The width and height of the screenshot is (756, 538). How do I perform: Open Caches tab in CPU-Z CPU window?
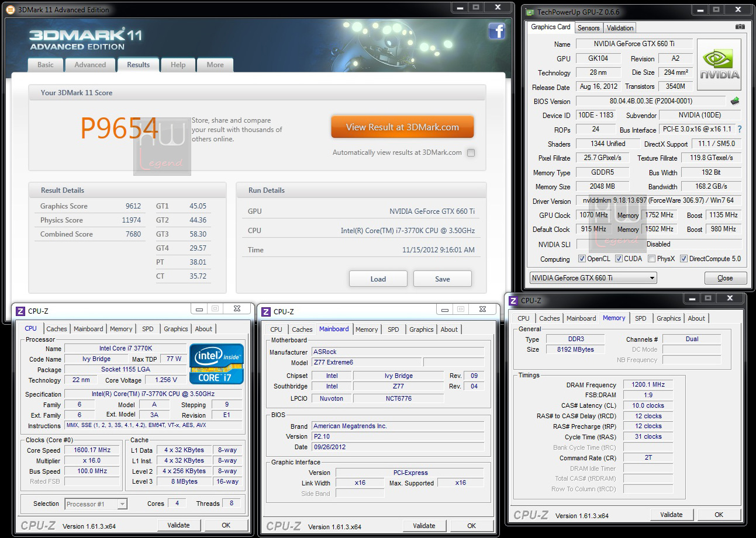tap(57, 329)
